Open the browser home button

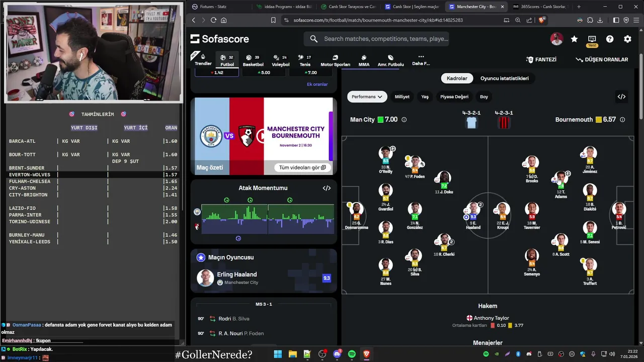pos(224,20)
